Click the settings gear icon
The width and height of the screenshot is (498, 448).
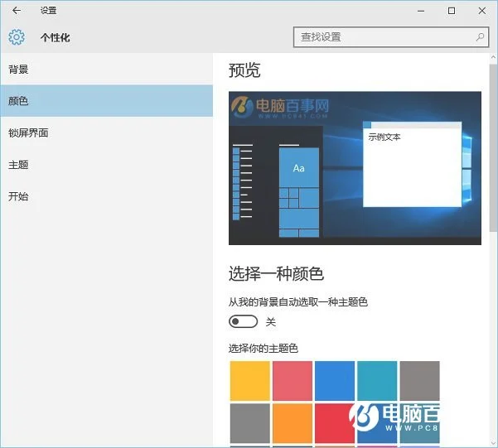coord(17,37)
